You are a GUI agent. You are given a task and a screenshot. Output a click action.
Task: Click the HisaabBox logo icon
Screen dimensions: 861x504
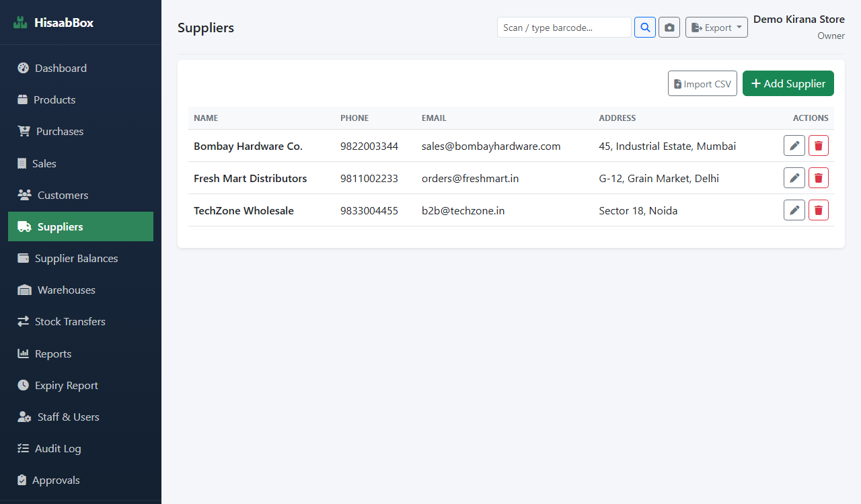[x=21, y=23]
